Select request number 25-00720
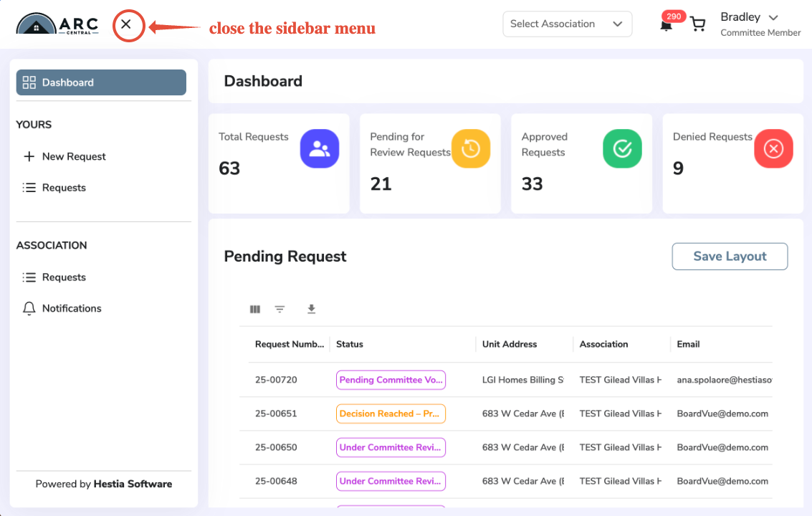812x516 pixels. point(276,380)
